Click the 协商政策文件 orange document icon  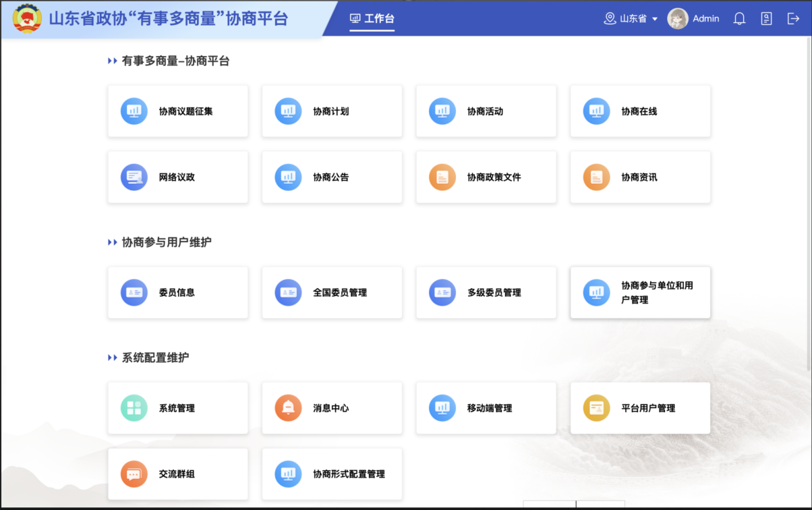pyautogui.click(x=442, y=177)
